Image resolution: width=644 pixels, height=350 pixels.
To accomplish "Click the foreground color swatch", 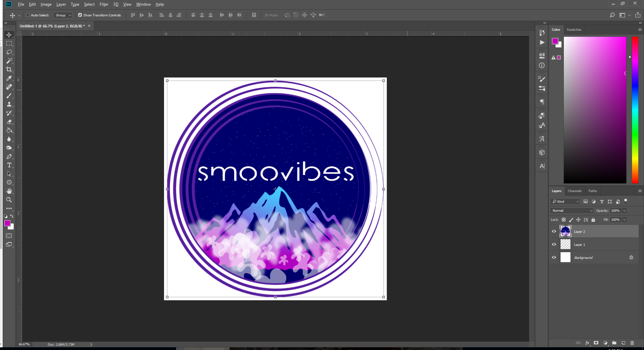I will (7, 223).
